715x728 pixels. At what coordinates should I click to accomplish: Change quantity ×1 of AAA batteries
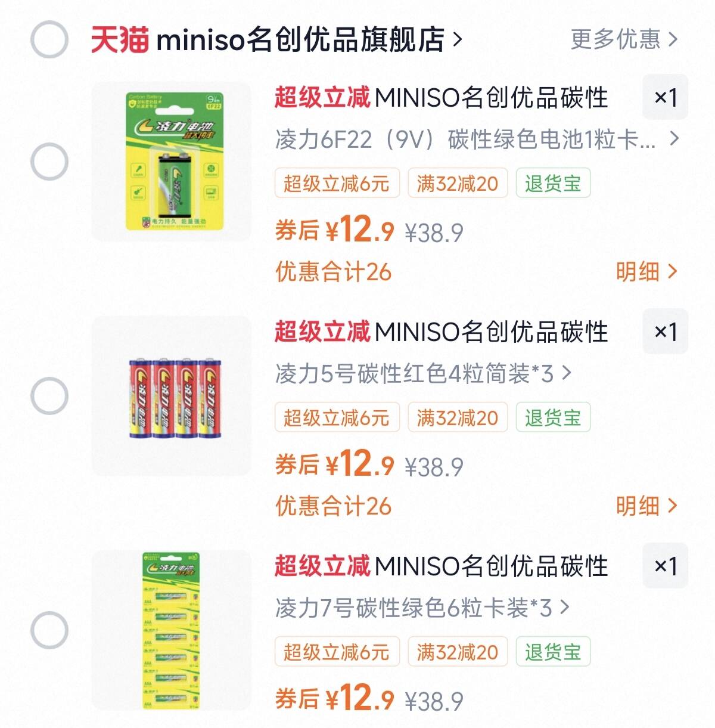tap(665, 565)
